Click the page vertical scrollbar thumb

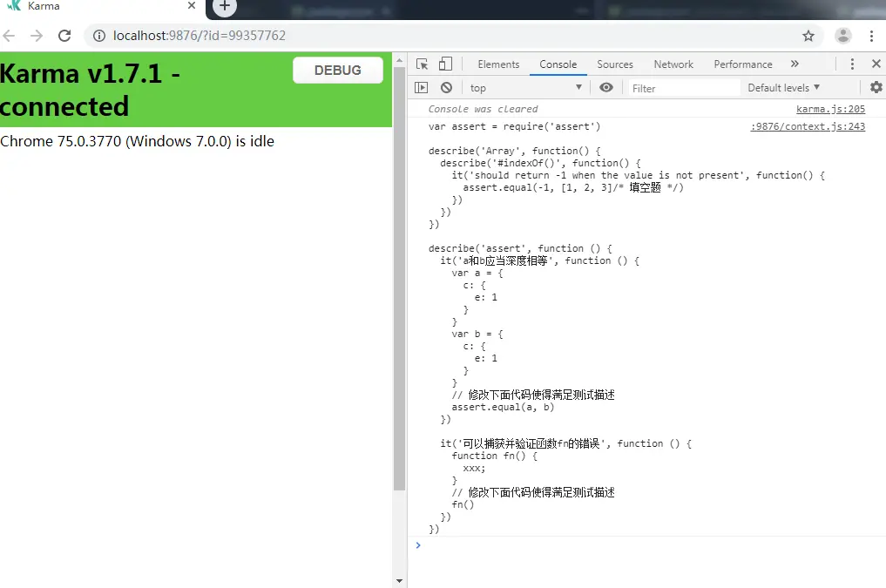(400, 279)
